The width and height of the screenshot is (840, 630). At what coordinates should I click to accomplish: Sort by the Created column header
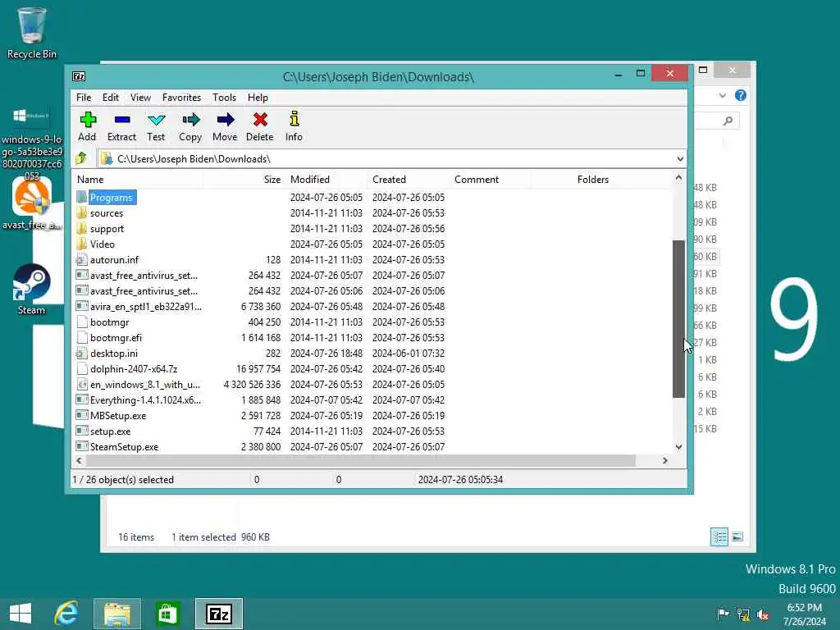pos(409,180)
